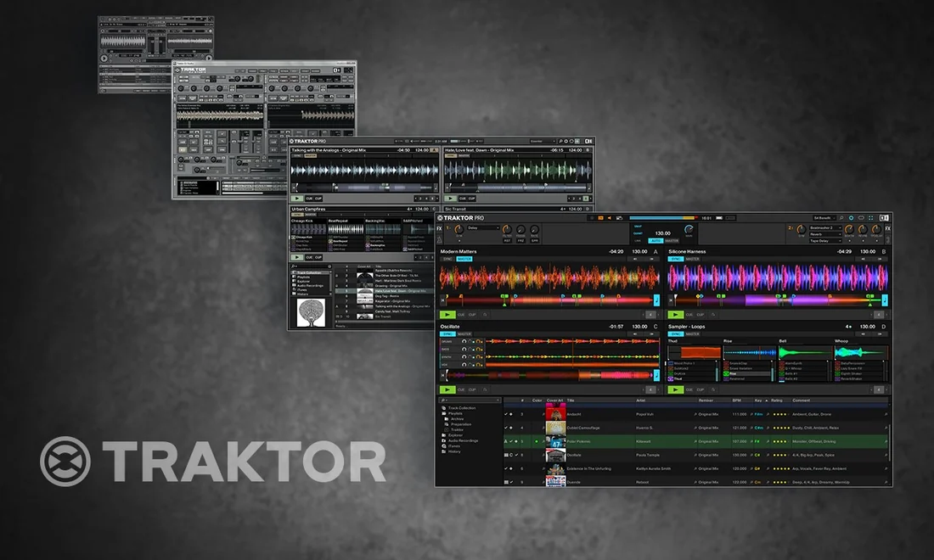Toggle MASTER on the Silicone Harness deck
The image size is (934, 560).
coord(692,259)
